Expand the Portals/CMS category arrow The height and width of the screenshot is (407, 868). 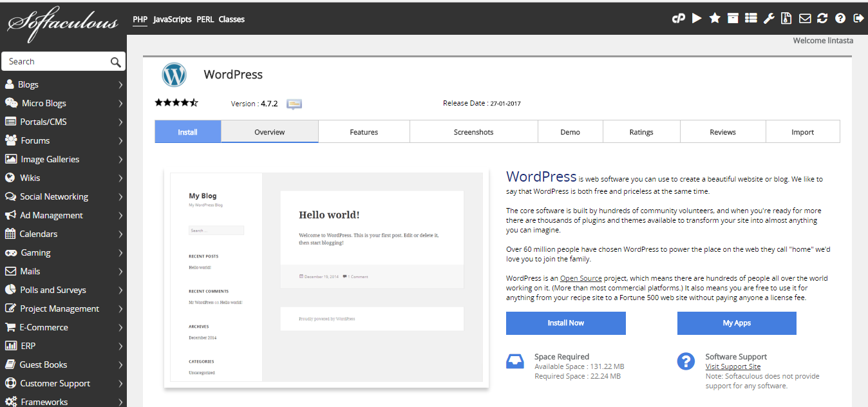pyautogui.click(x=120, y=122)
